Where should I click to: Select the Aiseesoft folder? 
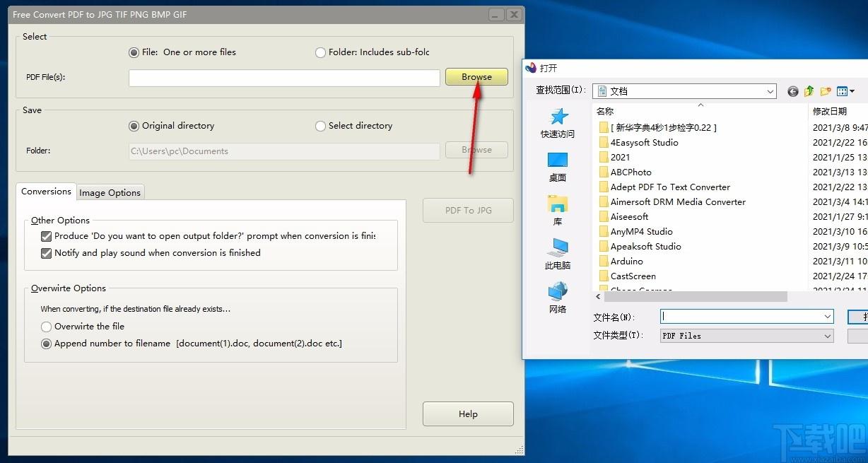tap(623, 216)
